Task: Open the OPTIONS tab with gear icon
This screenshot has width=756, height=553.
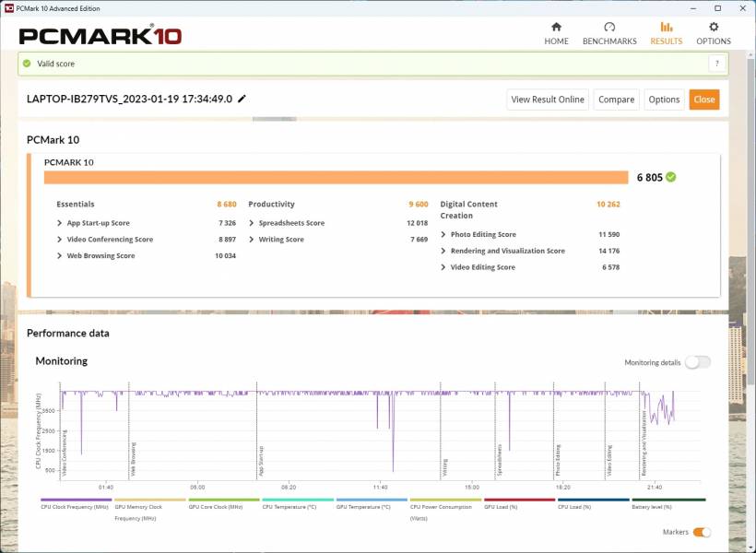Action: [714, 34]
